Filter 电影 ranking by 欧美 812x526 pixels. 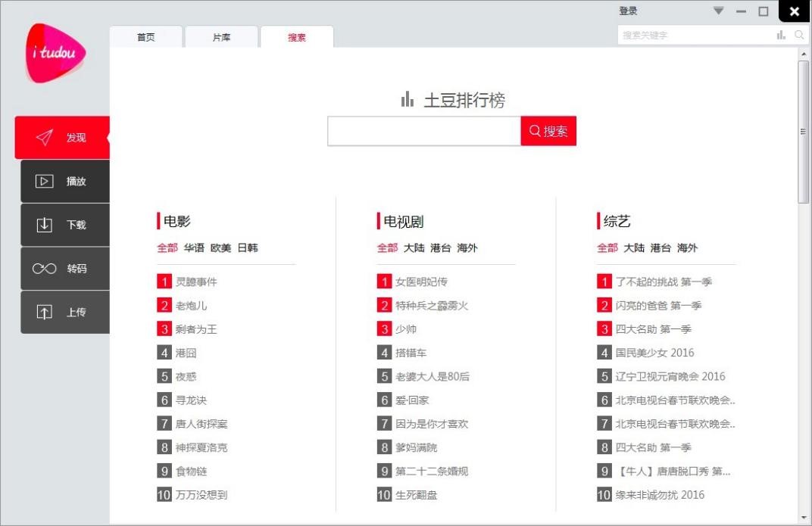coord(220,247)
